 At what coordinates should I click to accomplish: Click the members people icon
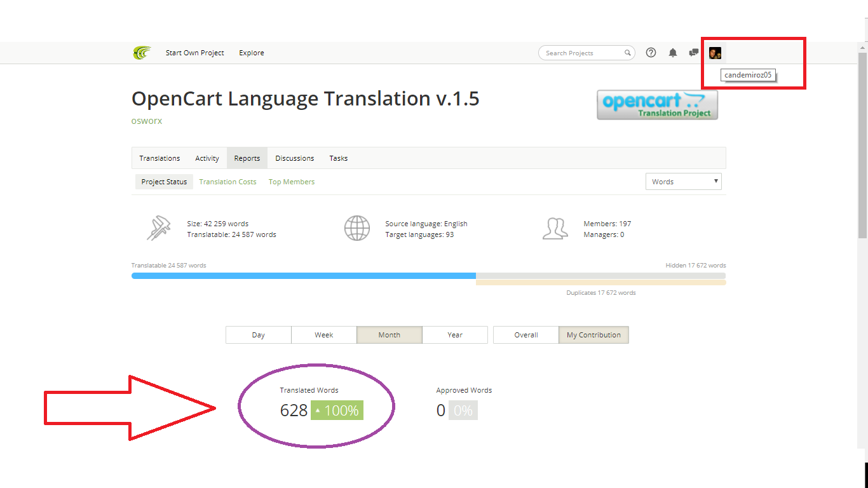[555, 229]
